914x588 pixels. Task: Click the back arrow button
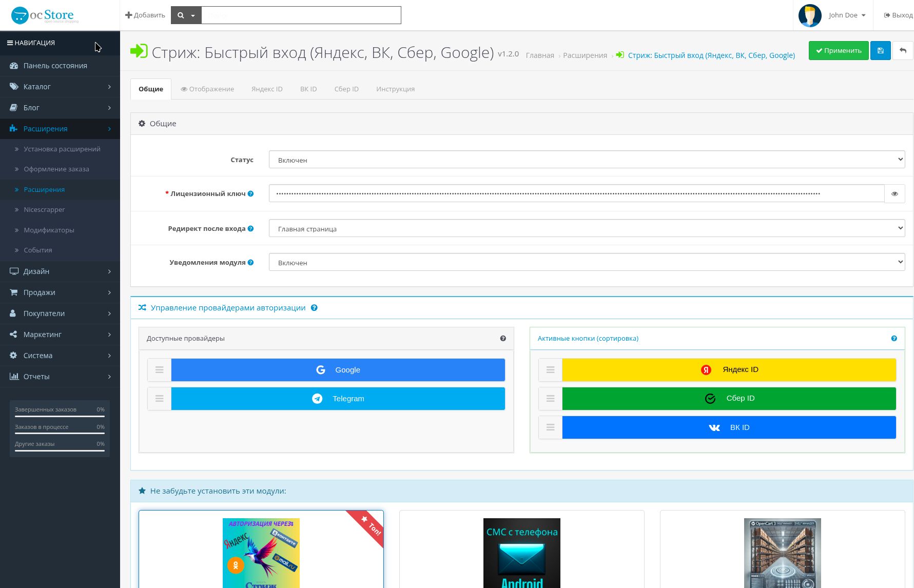click(x=903, y=51)
